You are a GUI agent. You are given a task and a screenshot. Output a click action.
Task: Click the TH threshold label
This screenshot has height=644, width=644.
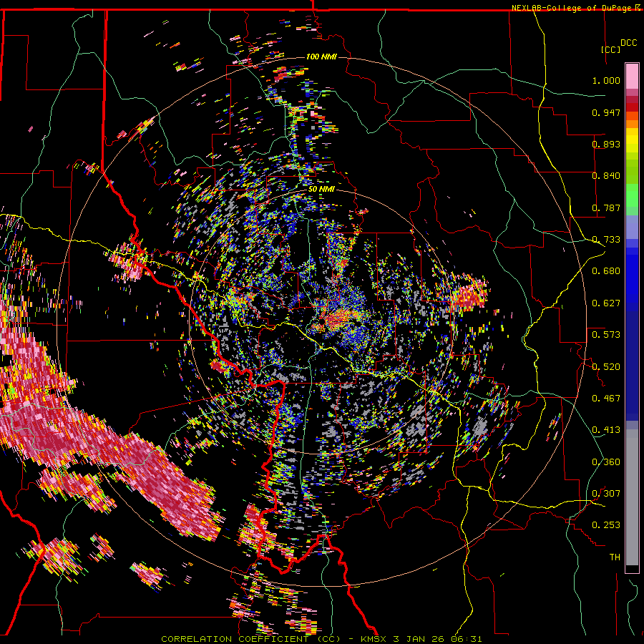pyautogui.click(x=615, y=557)
